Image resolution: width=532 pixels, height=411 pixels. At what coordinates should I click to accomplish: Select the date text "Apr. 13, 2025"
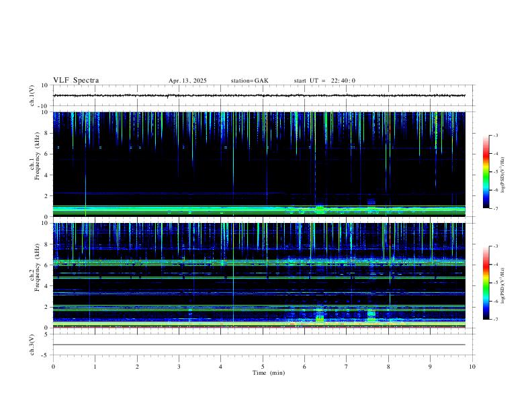point(187,81)
